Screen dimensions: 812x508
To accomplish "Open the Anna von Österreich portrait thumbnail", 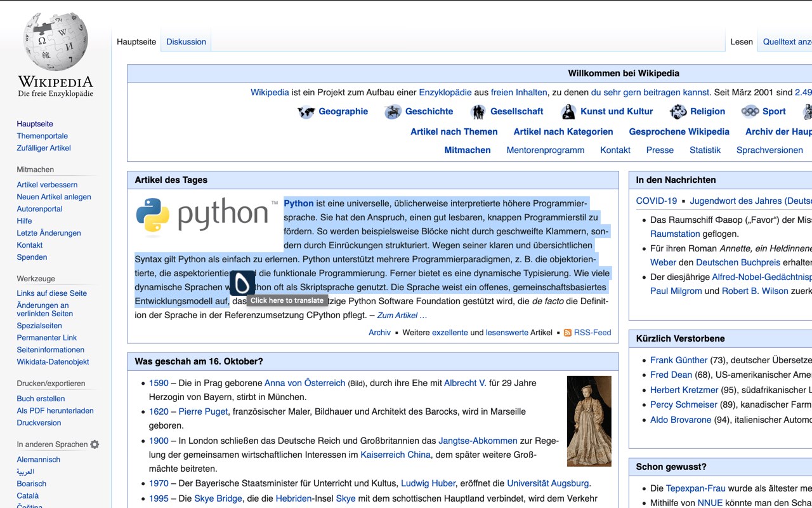I will pos(589,421).
